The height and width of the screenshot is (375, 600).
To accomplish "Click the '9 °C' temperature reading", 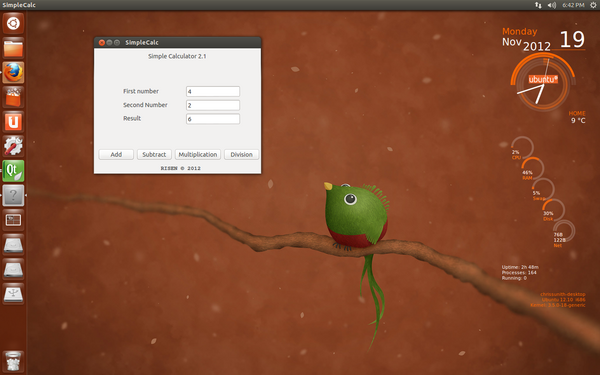I will [578, 120].
